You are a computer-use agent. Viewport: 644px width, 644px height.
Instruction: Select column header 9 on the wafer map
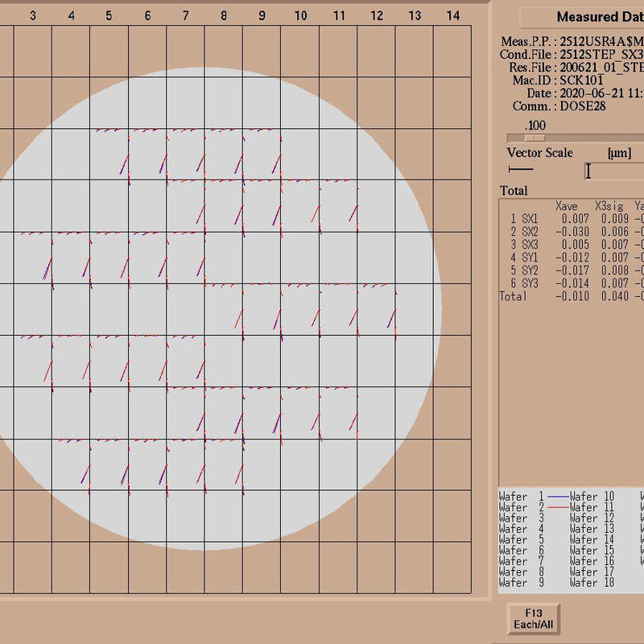point(262,15)
